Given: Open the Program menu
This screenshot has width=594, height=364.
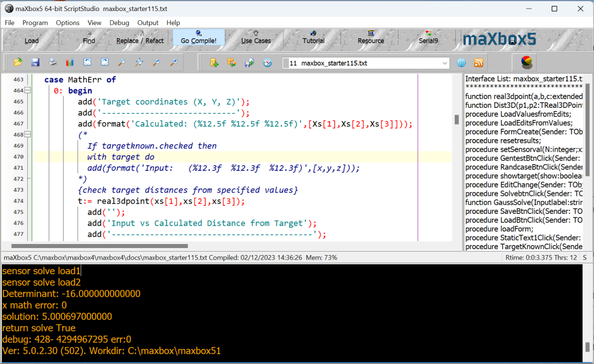Looking at the screenshot, I should pos(35,23).
